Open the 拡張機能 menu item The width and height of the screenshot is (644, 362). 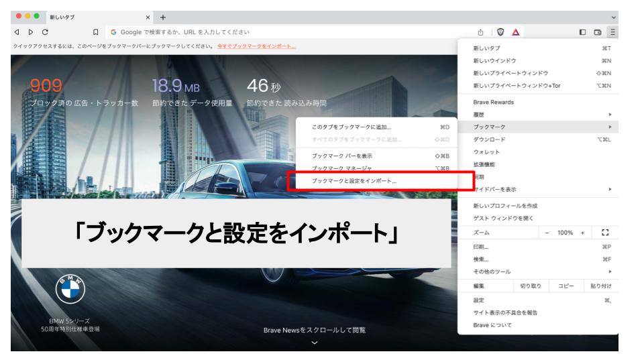(538, 165)
